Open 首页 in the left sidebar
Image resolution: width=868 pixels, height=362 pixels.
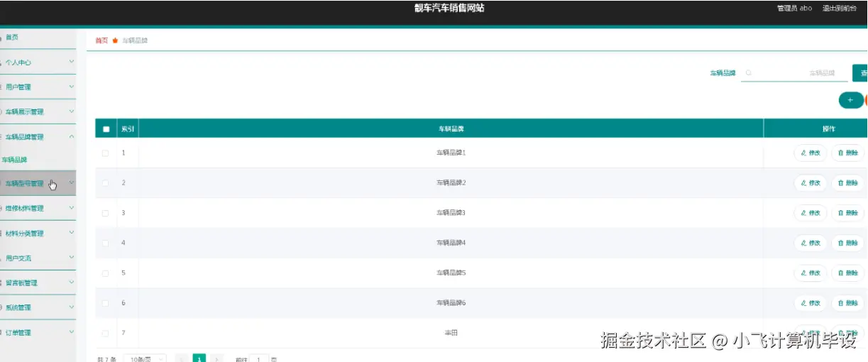pyautogui.click(x=38, y=37)
